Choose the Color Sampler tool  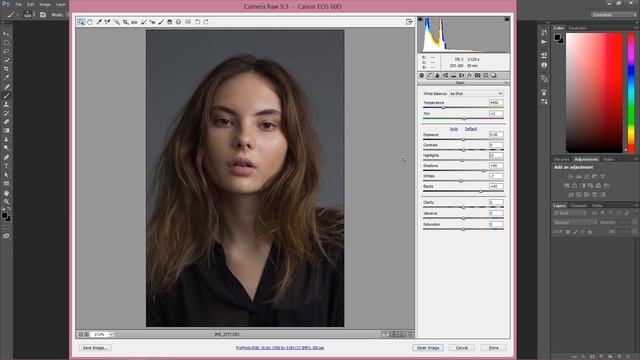(x=107, y=22)
